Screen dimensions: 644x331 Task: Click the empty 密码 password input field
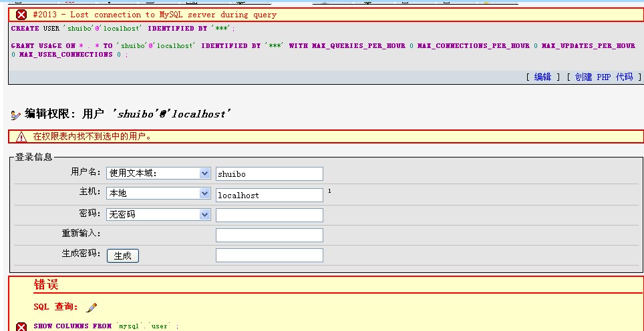[269, 215]
